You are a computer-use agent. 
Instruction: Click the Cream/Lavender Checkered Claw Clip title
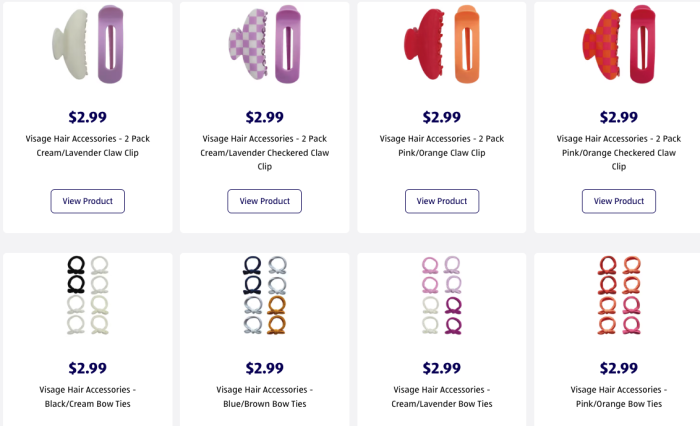[x=264, y=153]
